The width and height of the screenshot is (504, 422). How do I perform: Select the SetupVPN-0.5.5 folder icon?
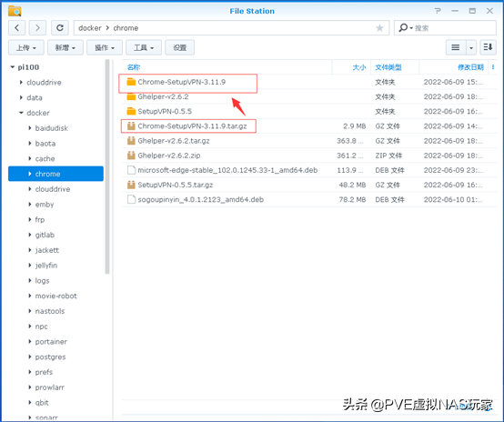click(x=131, y=111)
